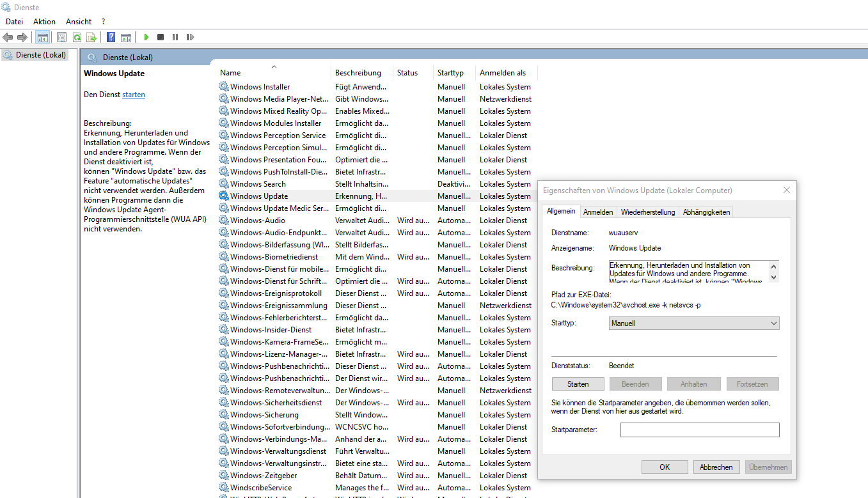Confirm dialog with OK button
868x498 pixels.
pos(665,467)
